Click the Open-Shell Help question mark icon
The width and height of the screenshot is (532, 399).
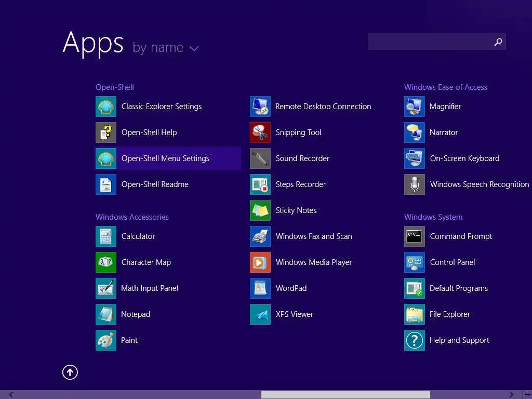(106, 132)
